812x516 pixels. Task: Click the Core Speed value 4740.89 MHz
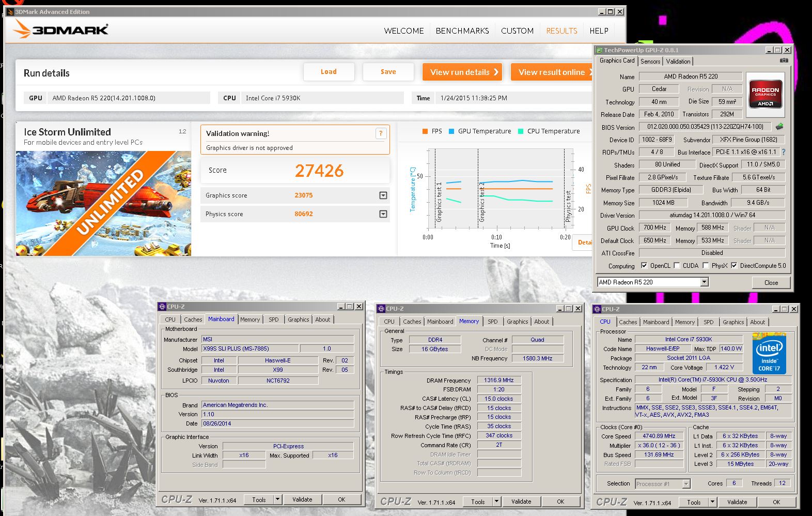(x=659, y=436)
